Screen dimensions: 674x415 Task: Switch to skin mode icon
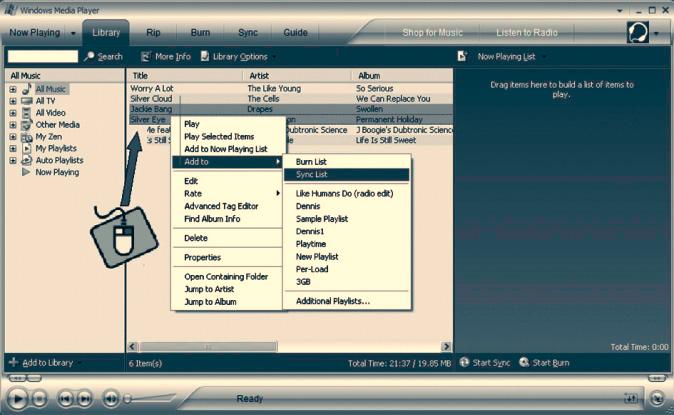tap(657, 399)
